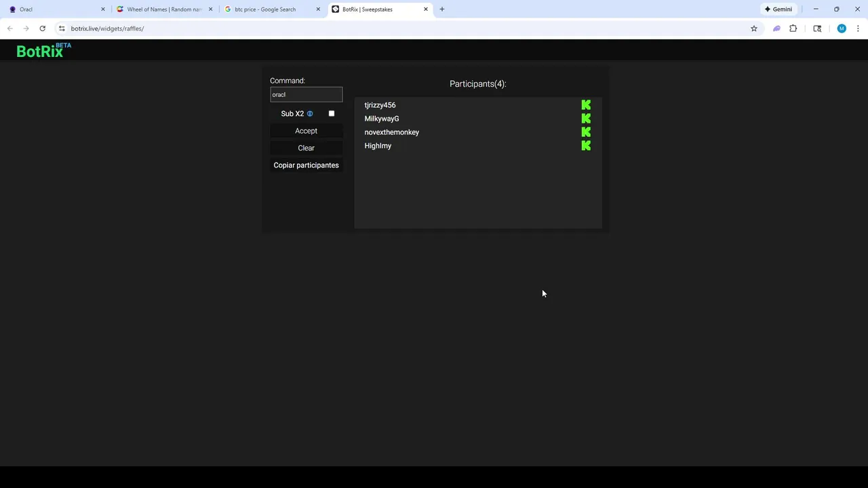Viewport: 868px width, 488px height.
Task: Click the Participants(4) heading
Action: coord(478,84)
